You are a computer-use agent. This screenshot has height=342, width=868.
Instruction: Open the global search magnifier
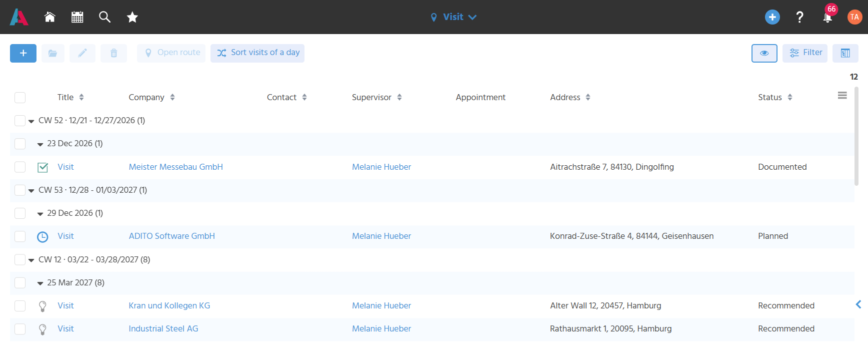104,17
